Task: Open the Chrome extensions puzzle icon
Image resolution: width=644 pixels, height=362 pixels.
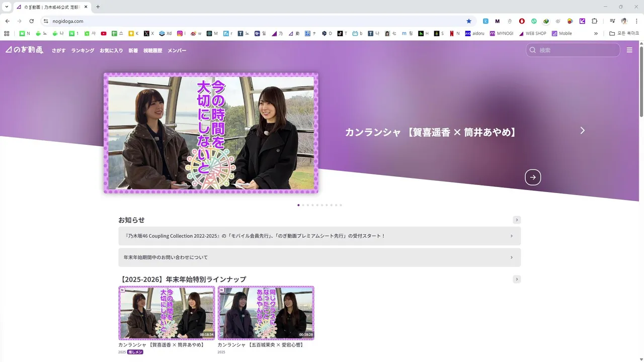Action: click(x=594, y=21)
